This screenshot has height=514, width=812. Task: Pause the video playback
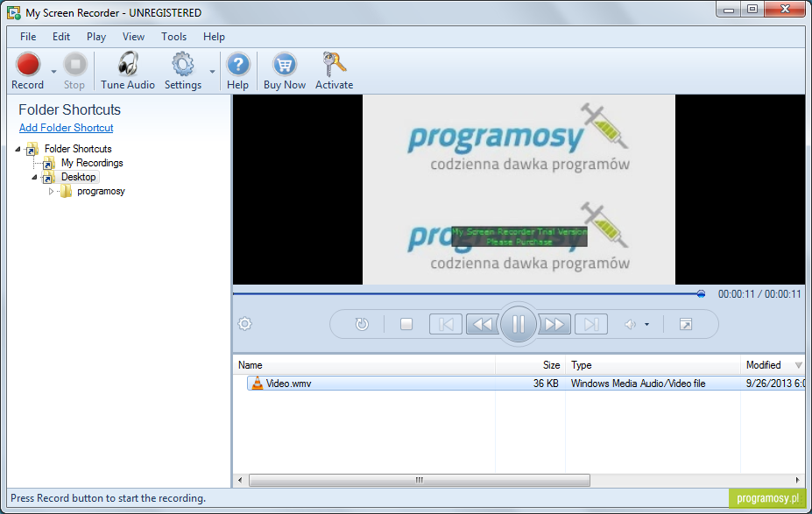519,324
